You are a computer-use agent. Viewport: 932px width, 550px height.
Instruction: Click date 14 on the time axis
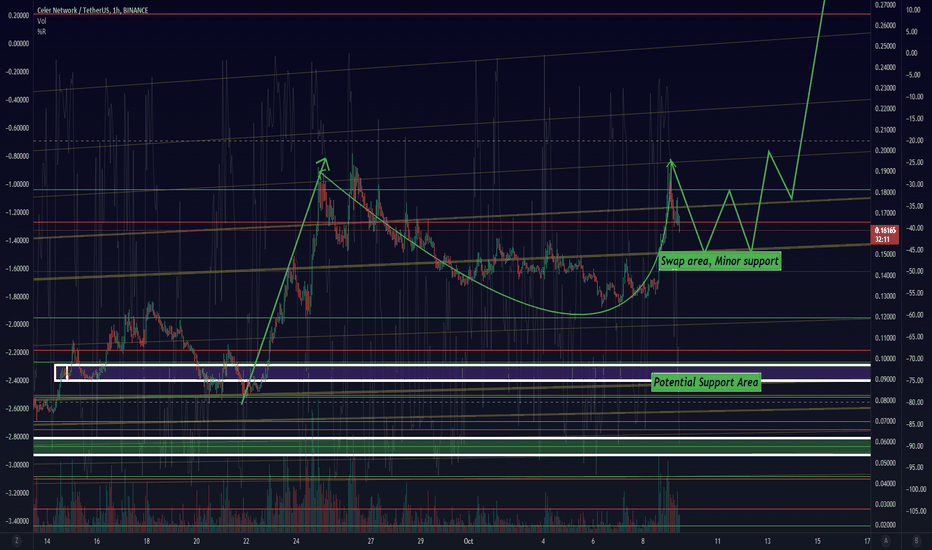(47, 541)
